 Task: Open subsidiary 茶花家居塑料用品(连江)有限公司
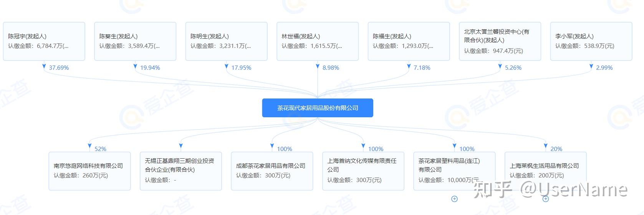454,171
